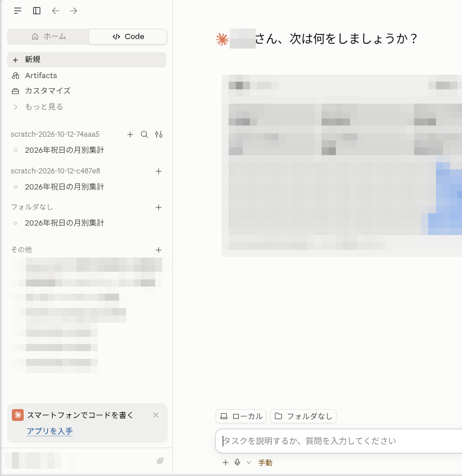Add session in その他 group
The image size is (462, 476).
[159, 250]
